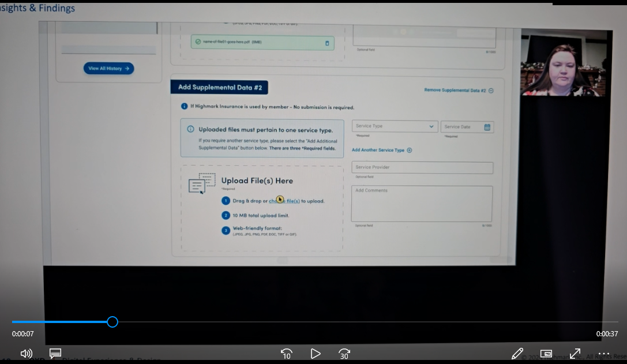
Task: Click the video progress slider handle
Action: click(x=112, y=322)
